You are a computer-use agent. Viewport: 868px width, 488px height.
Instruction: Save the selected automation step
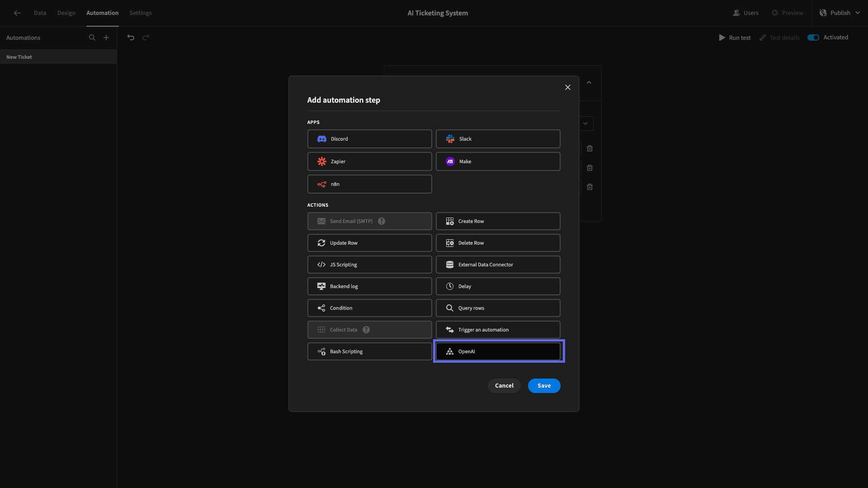tap(544, 386)
